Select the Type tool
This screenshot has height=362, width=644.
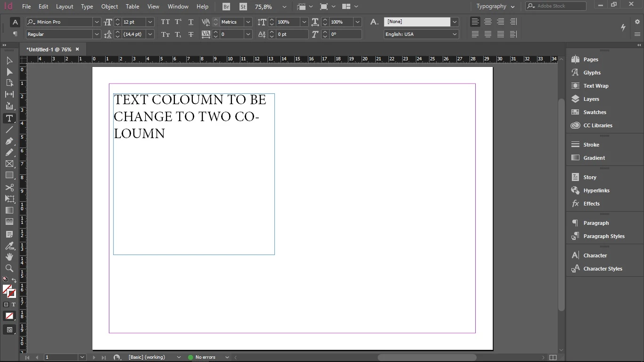point(9,118)
